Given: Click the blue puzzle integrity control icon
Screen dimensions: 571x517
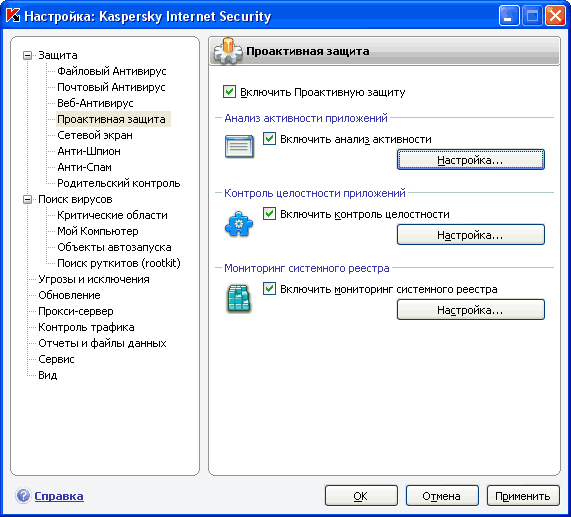Looking at the screenshot, I should [239, 224].
